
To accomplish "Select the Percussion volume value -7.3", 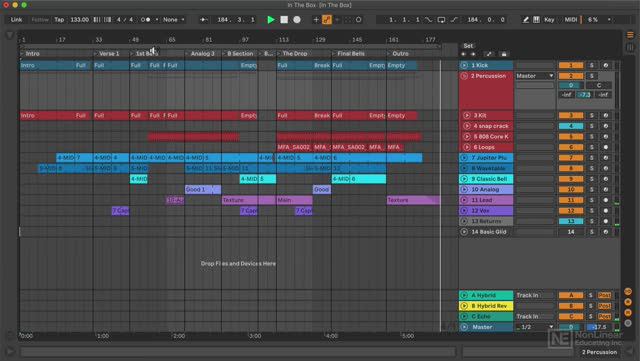I will (x=584, y=95).
